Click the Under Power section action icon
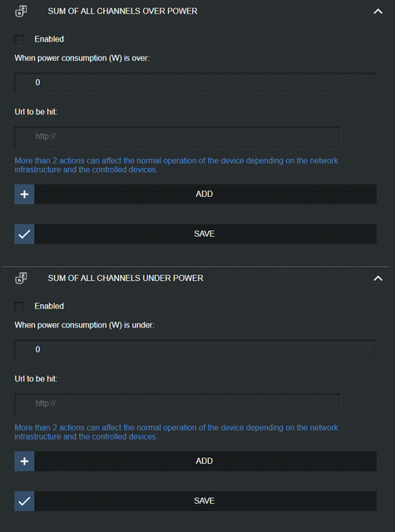 [x=21, y=278]
